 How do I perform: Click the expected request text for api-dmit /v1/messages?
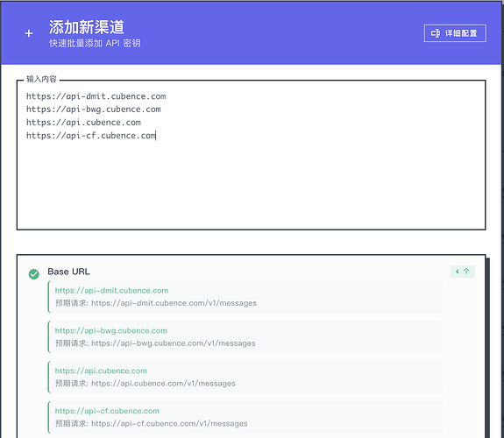(156, 303)
